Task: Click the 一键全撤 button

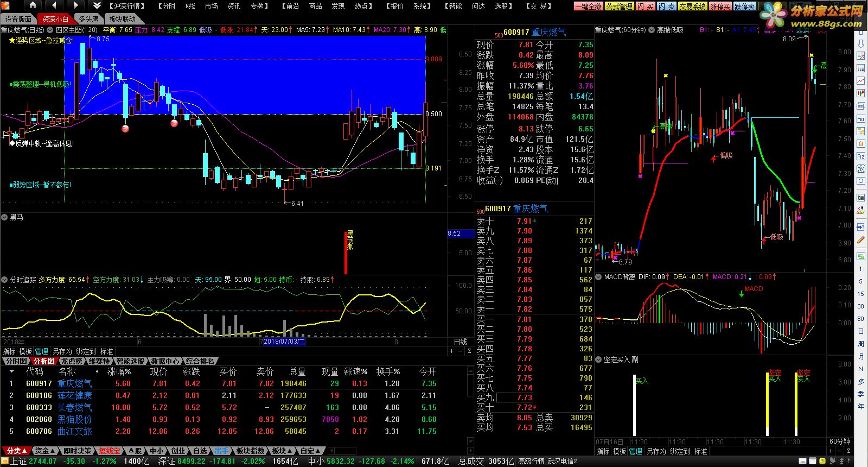Action: tap(589, 7)
